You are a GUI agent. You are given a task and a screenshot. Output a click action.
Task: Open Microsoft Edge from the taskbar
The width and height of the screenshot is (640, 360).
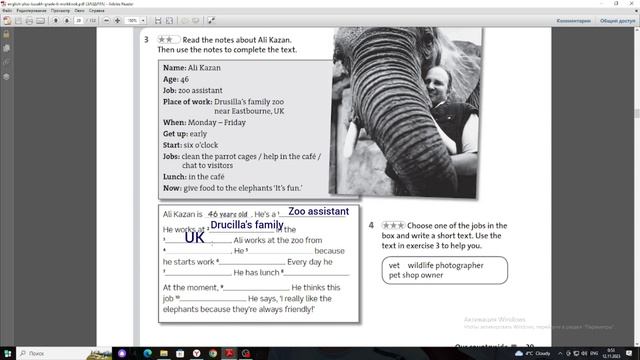pyautogui.click(x=147, y=353)
